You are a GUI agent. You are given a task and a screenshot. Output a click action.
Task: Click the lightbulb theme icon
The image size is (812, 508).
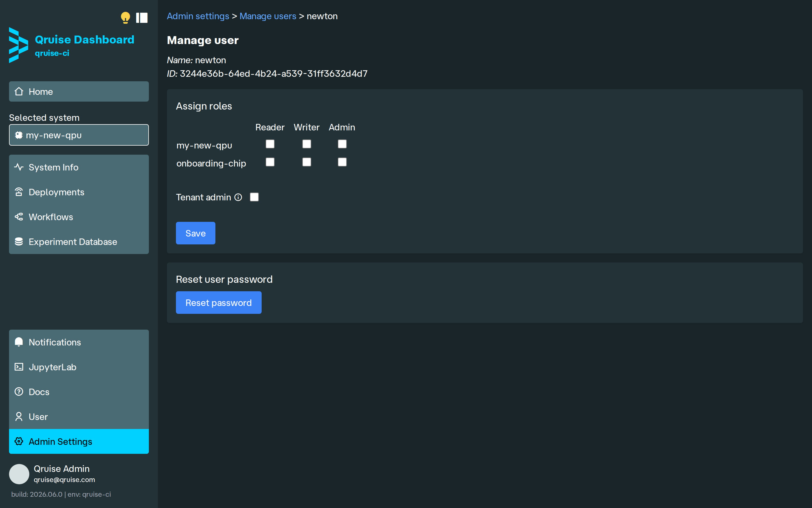pyautogui.click(x=125, y=17)
